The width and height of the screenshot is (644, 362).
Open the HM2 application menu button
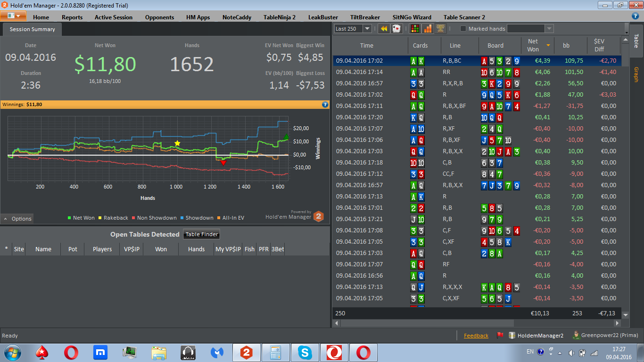pos(13,16)
